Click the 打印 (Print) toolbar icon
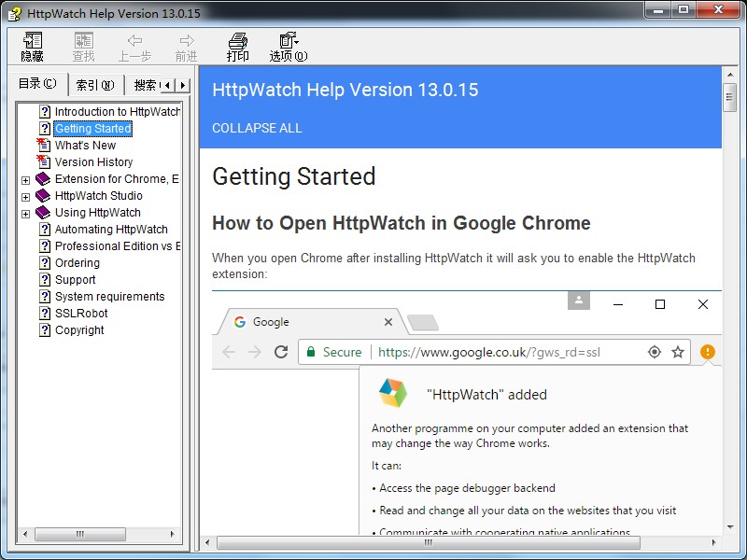 (237, 46)
